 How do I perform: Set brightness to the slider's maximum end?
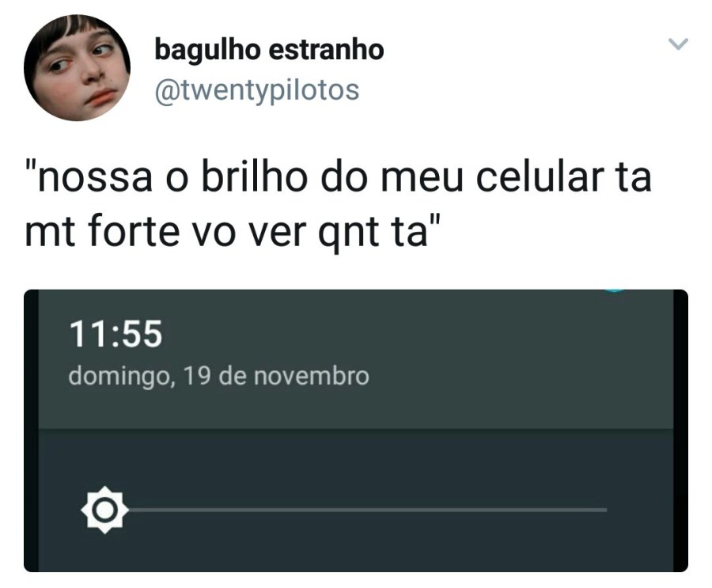coord(606,510)
